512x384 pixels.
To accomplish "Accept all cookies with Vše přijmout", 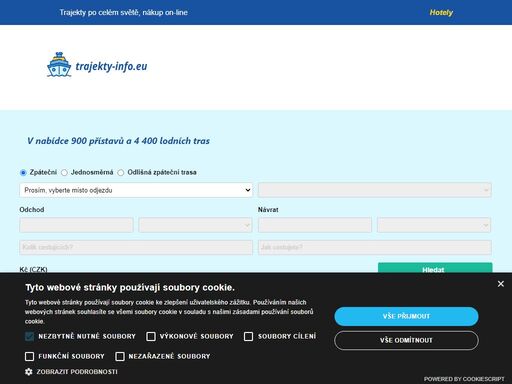I will pyautogui.click(x=406, y=316).
